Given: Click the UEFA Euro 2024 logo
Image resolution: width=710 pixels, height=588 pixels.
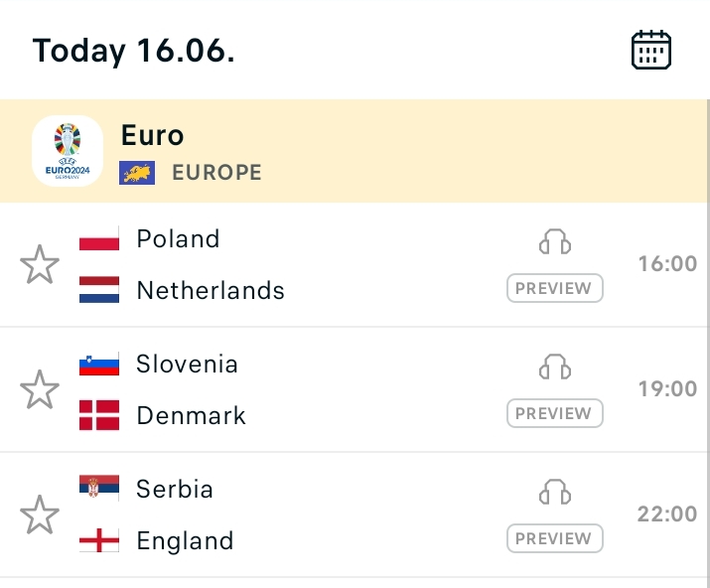Looking at the screenshot, I should tap(68, 151).
